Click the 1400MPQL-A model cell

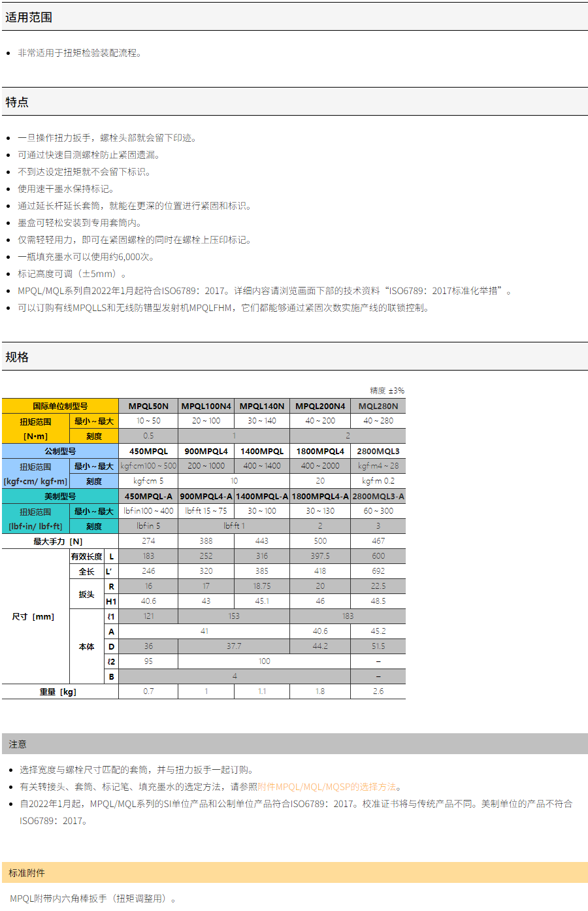262,496
